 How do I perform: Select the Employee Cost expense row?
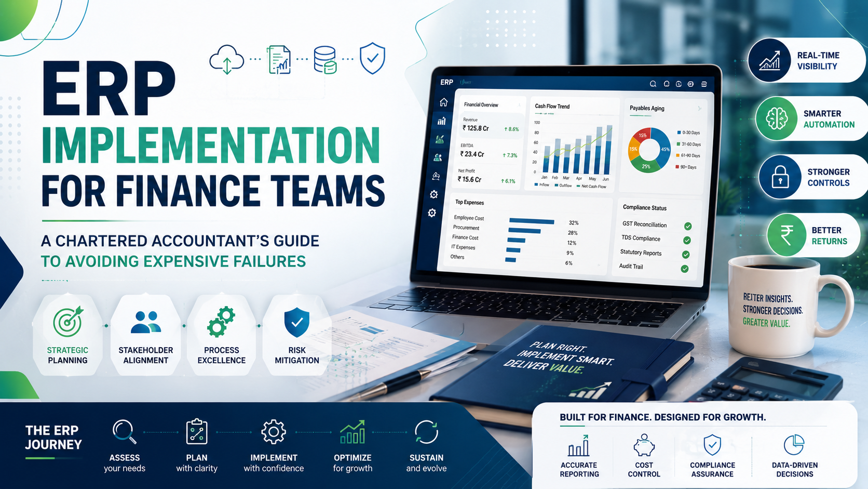click(x=515, y=220)
